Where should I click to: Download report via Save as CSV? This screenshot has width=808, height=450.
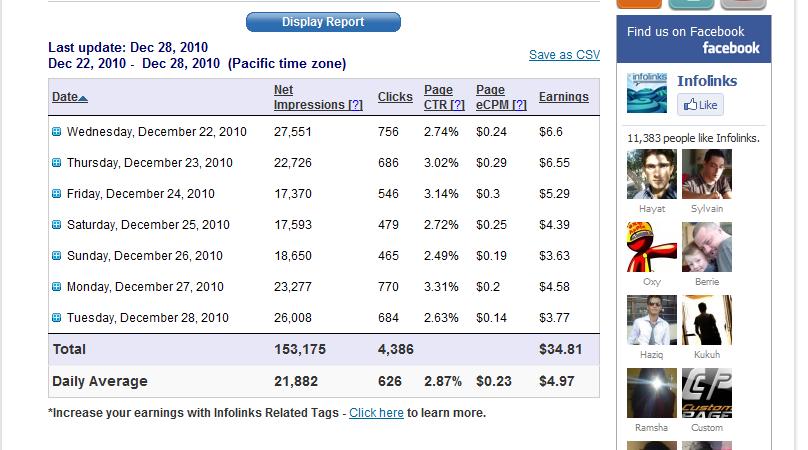tap(564, 55)
